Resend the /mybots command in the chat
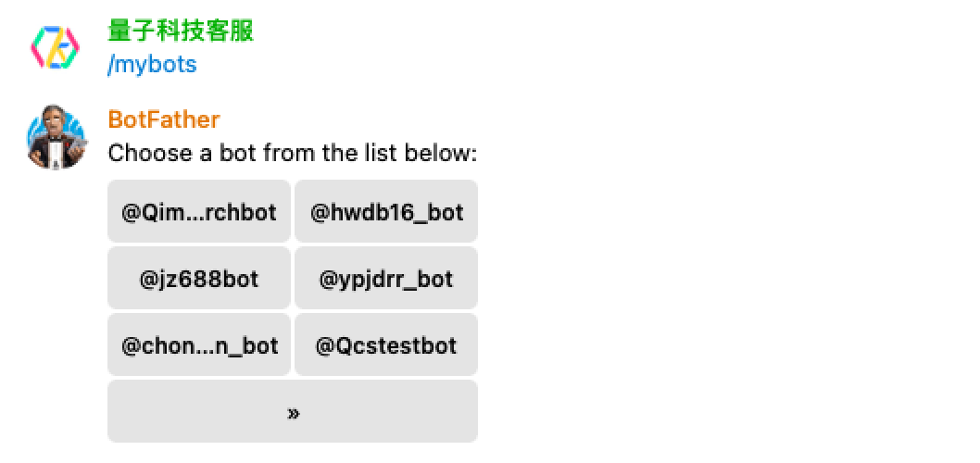The image size is (980, 463). click(x=152, y=65)
